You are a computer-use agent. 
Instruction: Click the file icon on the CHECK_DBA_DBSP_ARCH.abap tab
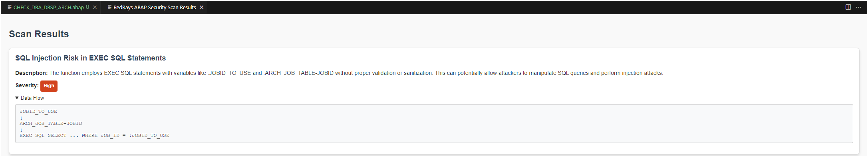pos(10,7)
